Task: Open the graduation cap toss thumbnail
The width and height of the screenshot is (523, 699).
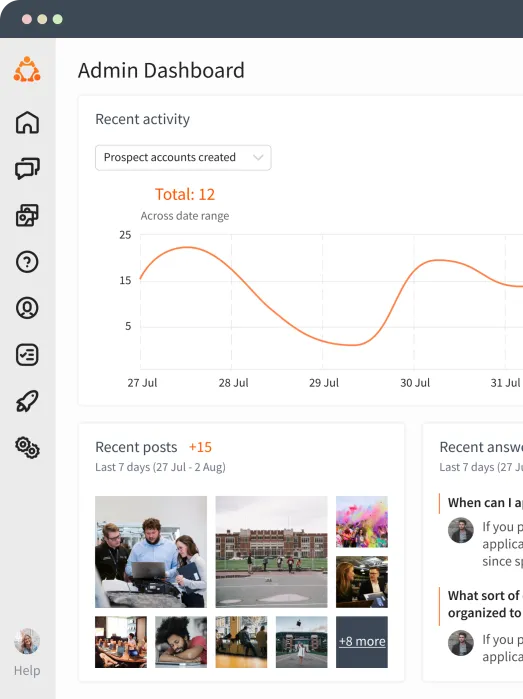Action: (x=301, y=642)
